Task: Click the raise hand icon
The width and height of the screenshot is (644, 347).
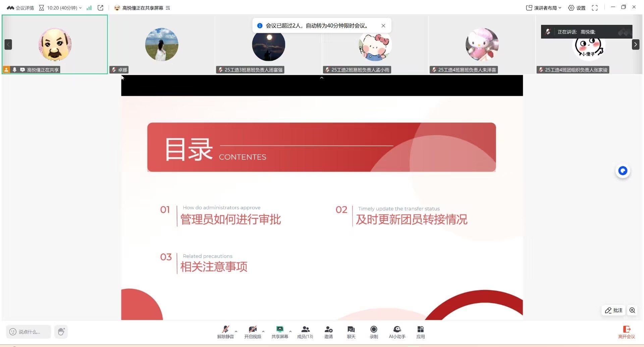Action: coord(61,332)
